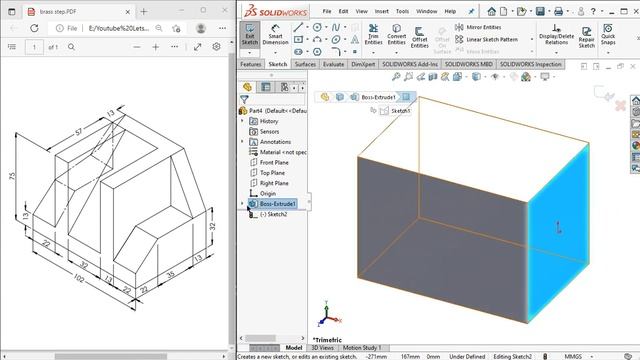This screenshot has width=640, height=360.
Task: Select the Line sketch tool
Action: coord(298,27)
